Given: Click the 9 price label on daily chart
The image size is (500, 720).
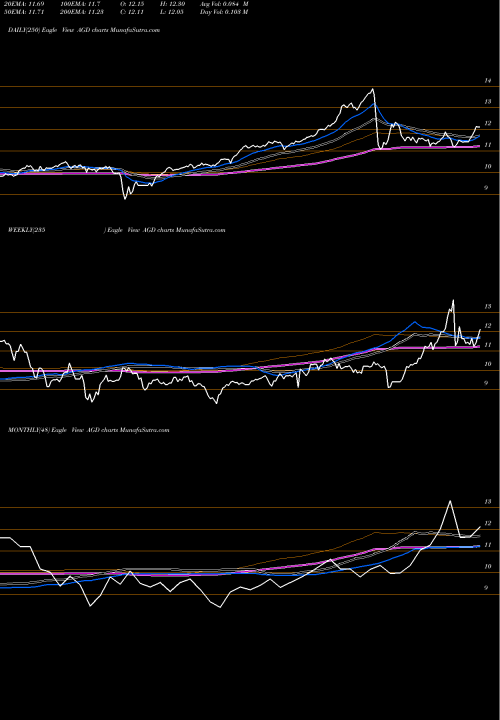Looking at the screenshot, I should click(486, 188).
